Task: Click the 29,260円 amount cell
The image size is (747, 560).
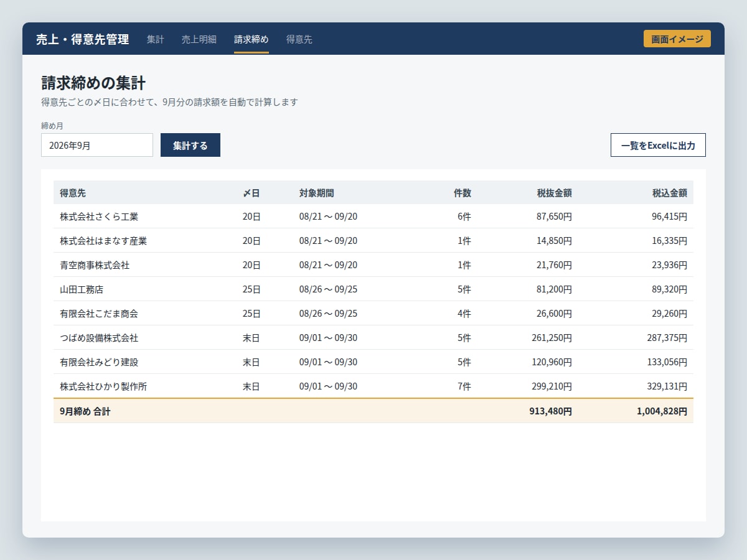Action: (x=669, y=314)
